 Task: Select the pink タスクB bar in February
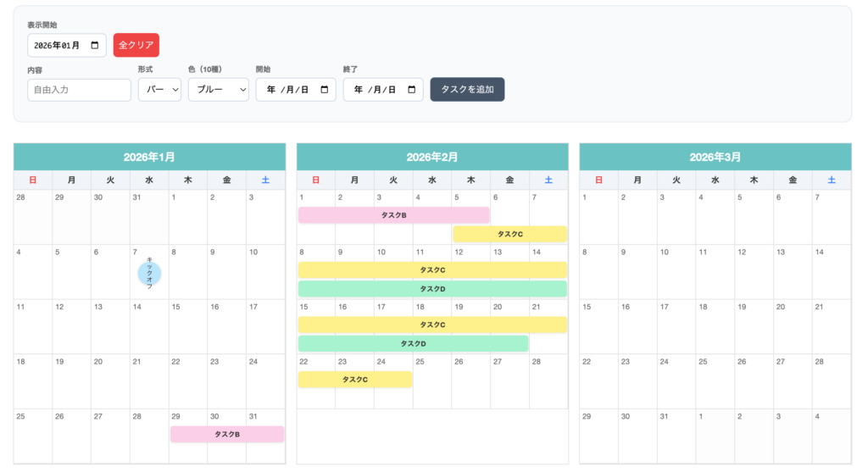(393, 215)
